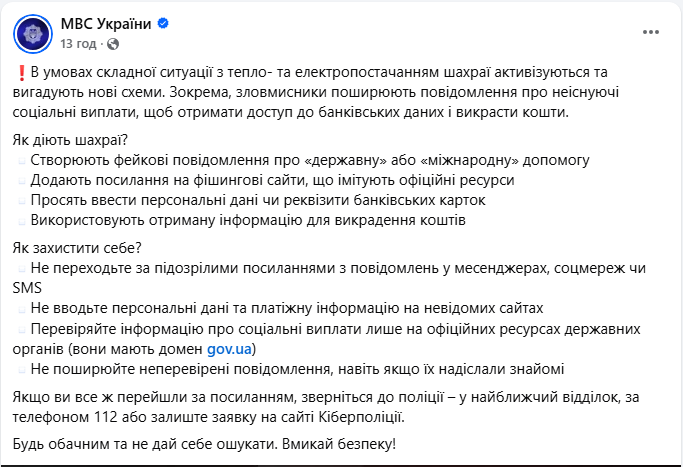This screenshot has height=467, width=683.
Task: Click the МВС України page name
Action: pos(102,24)
